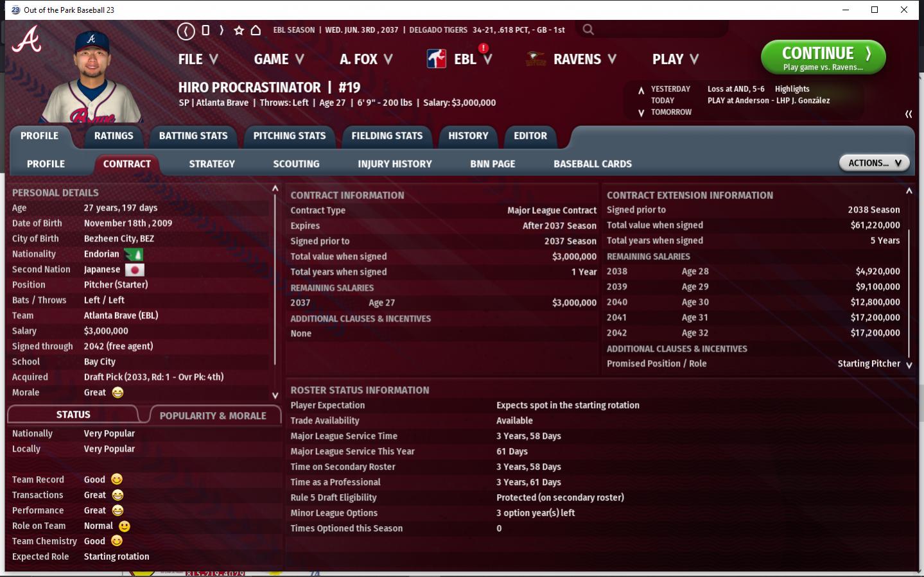Click the player portrait photo
Image resolution: width=924 pixels, height=577 pixels.
(x=93, y=77)
